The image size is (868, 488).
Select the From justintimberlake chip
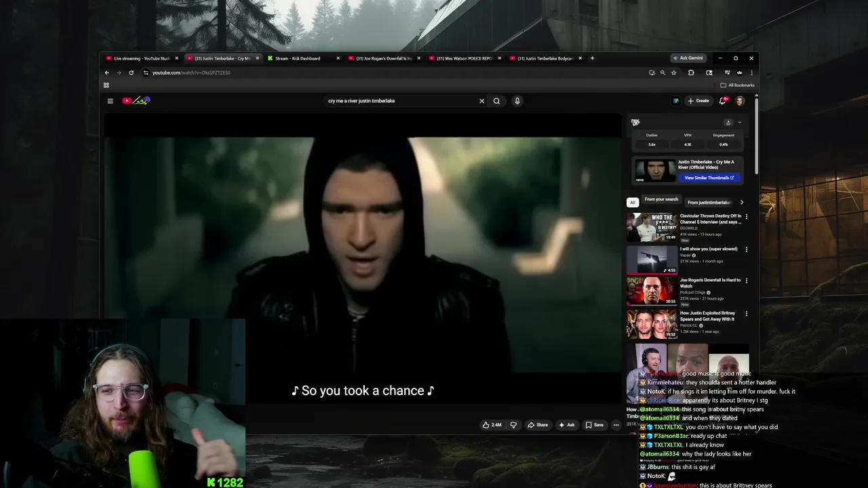click(709, 203)
